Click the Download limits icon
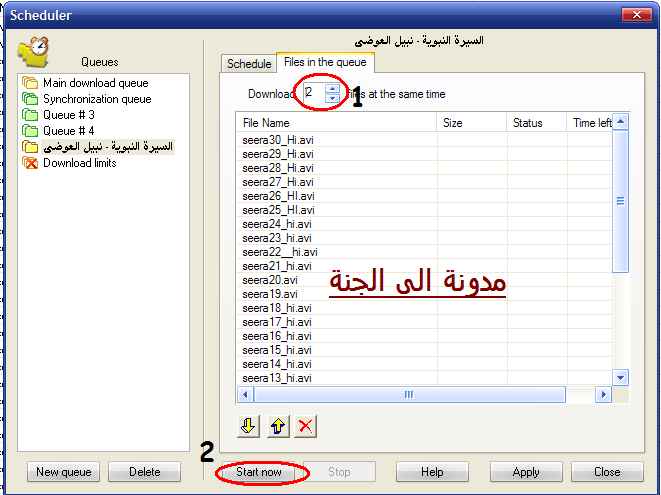The height and width of the screenshot is (495, 661). (x=30, y=163)
